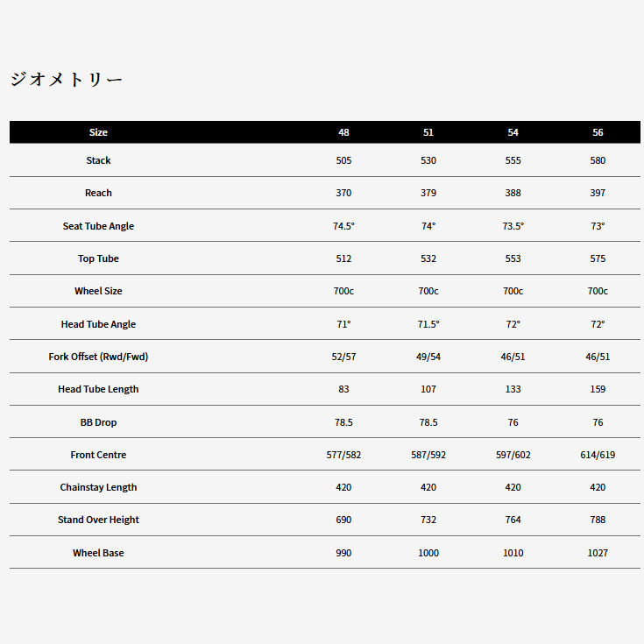Click the size 56 column header

[x=598, y=132]
